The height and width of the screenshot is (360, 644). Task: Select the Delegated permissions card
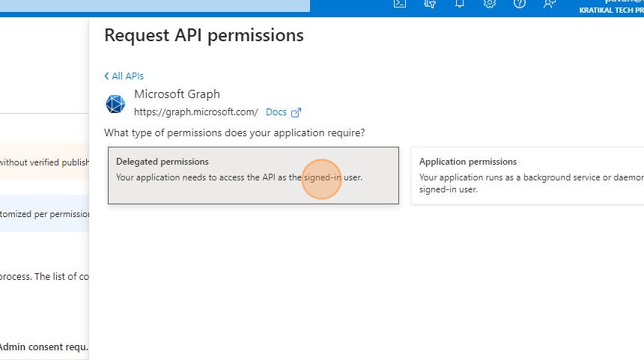[253, 175]
